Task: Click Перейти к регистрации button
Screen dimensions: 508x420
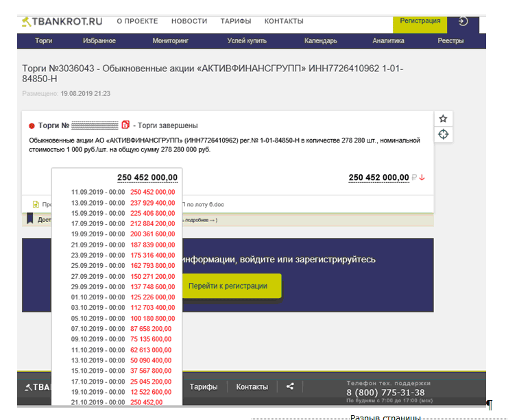Action: point(232,286)
